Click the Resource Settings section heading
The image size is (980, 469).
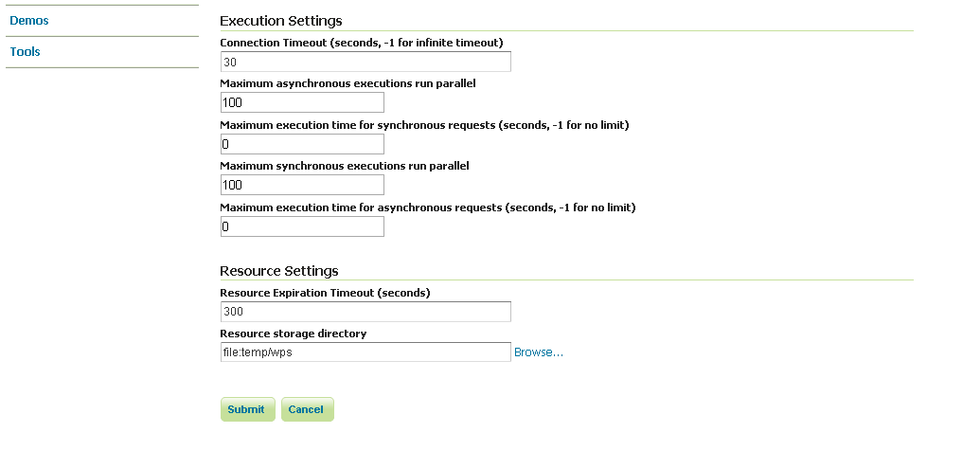[279, 271]
